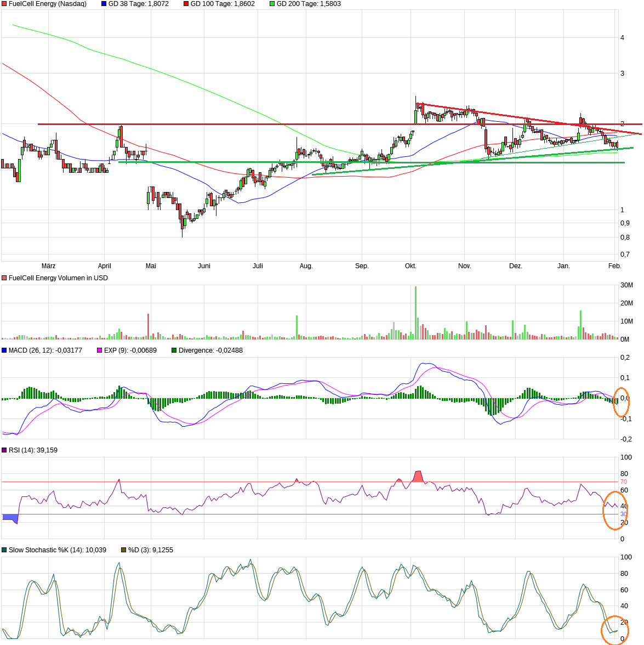This screenshot has height=645, width=644.
Task: Click the red FuelCell Energy legend swatch
Action: (4, 4)
